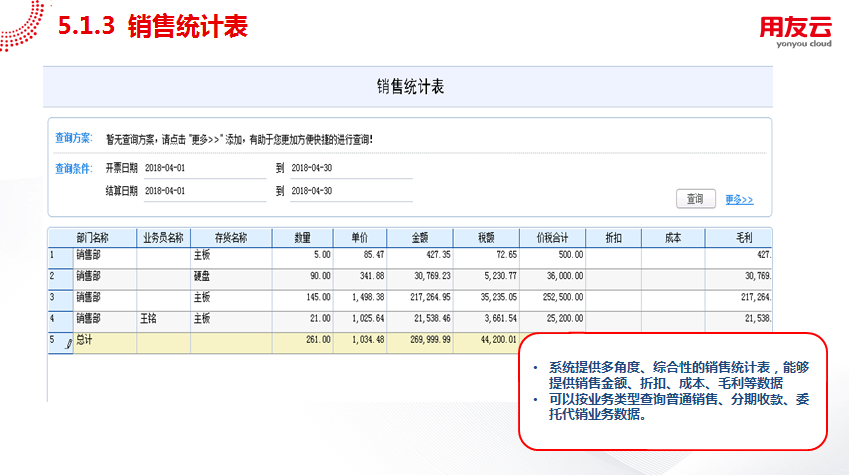
Task: Open the 更多>> link
Action: pos(739,200)
